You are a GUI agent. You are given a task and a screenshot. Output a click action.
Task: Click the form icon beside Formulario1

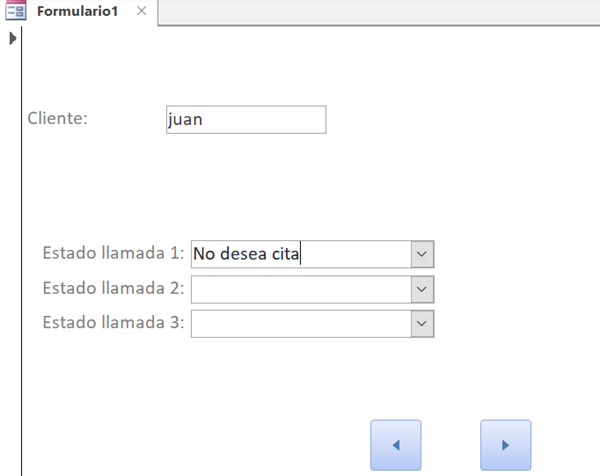16,11
